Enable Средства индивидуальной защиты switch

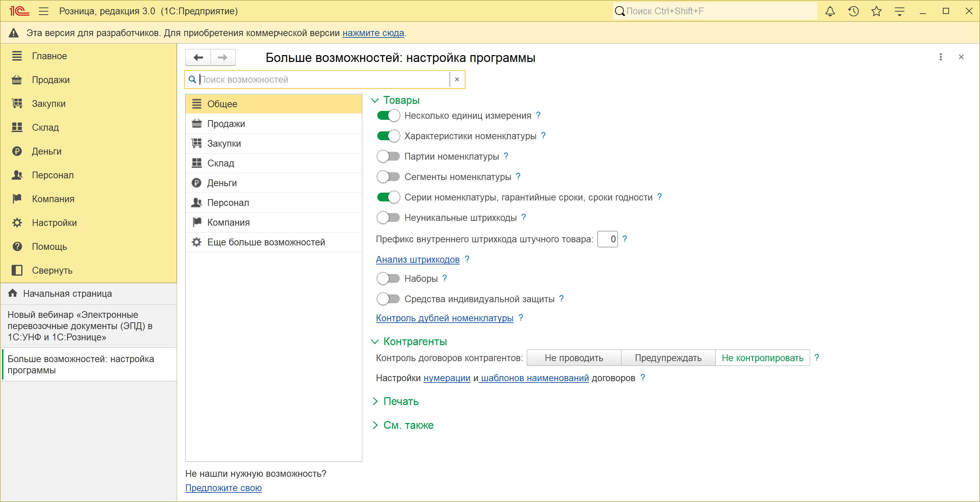point(388,299)
